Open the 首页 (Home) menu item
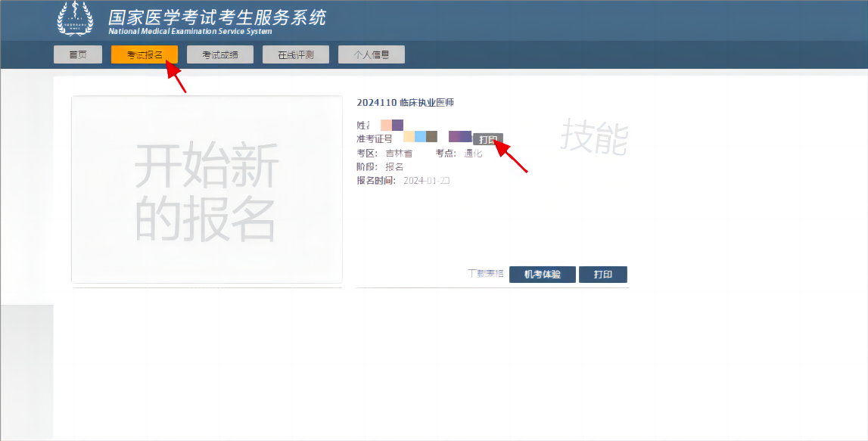 click(x=77, y=54)
